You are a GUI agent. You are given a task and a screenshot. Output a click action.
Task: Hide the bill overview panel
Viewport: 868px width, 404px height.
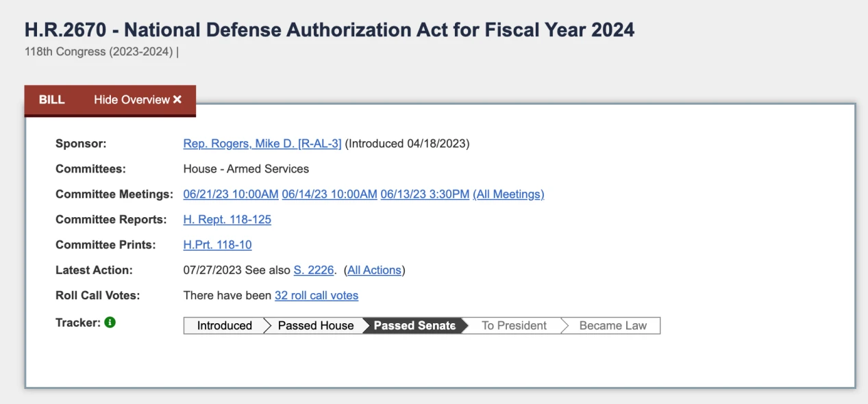coord(138,100)
